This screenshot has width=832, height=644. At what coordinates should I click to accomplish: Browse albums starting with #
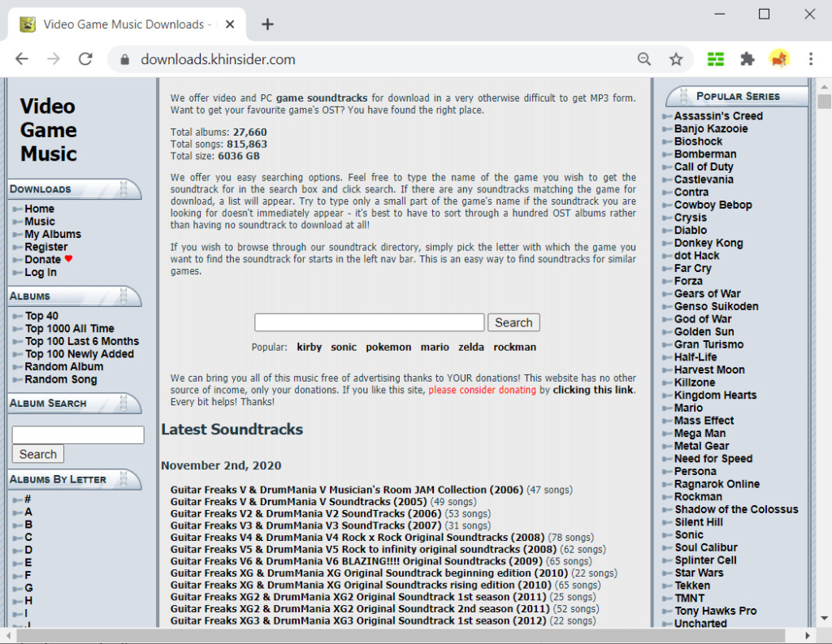click(28, 499)
